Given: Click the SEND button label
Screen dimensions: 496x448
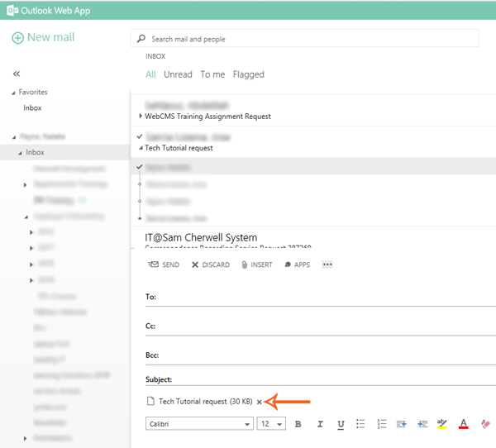Looking at the screenshot, I should pyautogui.click(x=170, y=265).
